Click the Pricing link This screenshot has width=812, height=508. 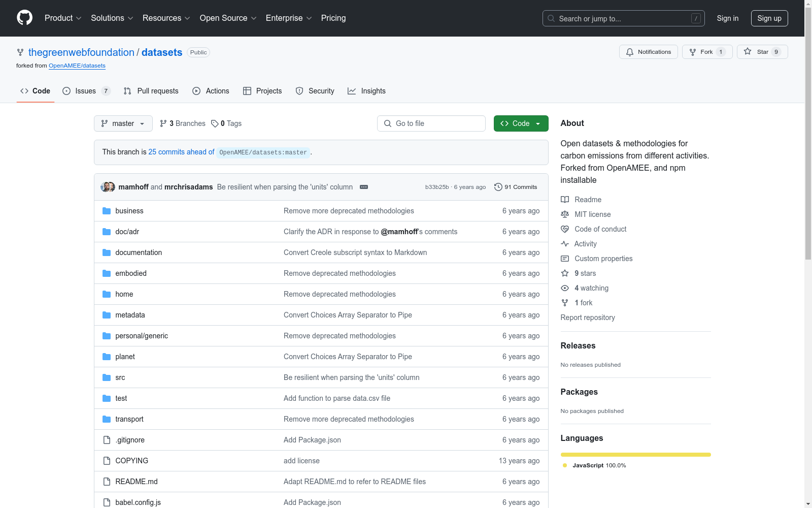coord(333,18)
